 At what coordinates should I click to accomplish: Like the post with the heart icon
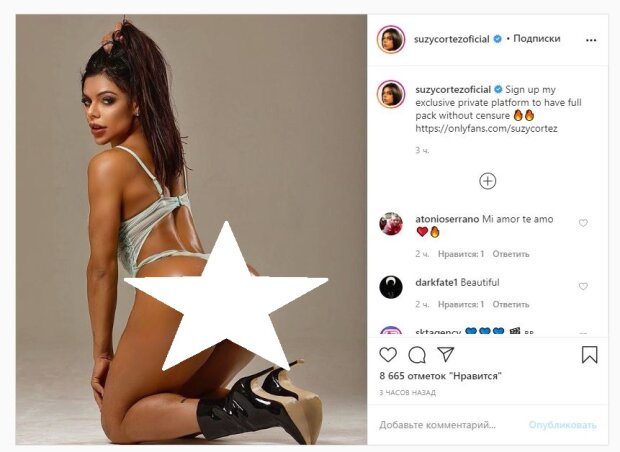[x=388, y=355]
